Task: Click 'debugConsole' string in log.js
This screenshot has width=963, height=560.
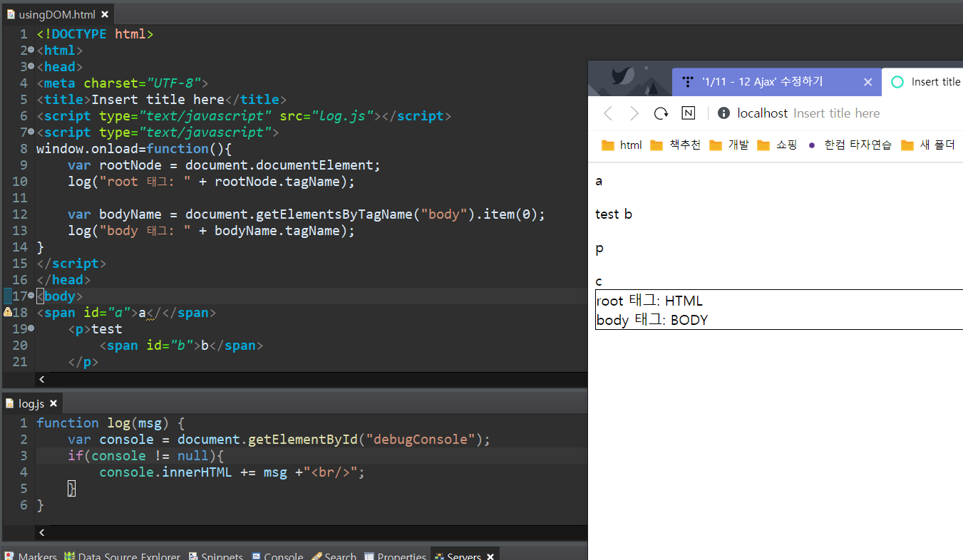Action: point(421,439)
